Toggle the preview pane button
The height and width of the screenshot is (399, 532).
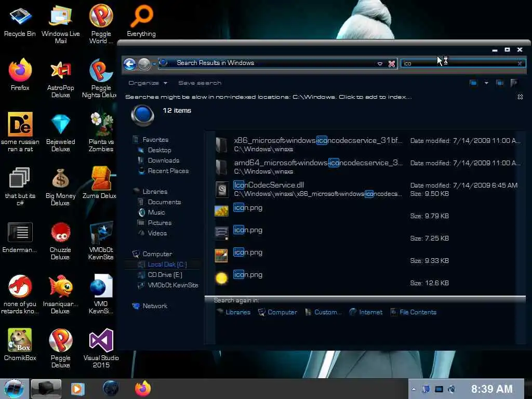499,83
